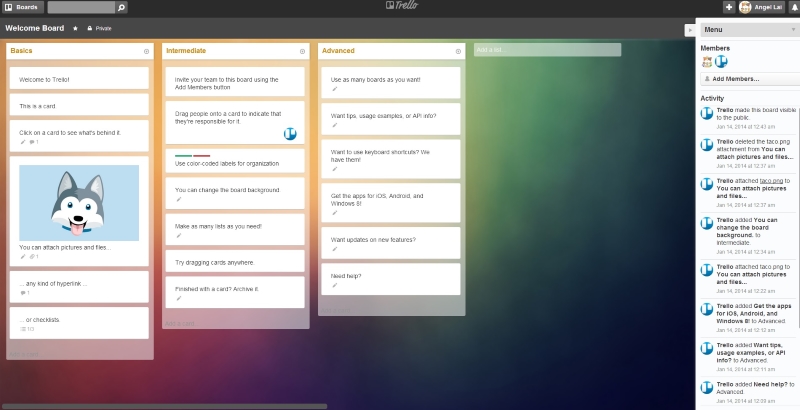Image resolution: width=800 pixels, height=410 pixels.
Task: Click Add Members button
Action: 750,79
